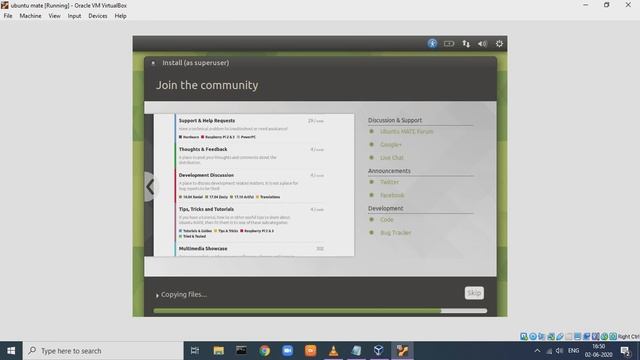Open the Google+ community link
This screenshot has height=360, width=640.
tap(391, 144)
